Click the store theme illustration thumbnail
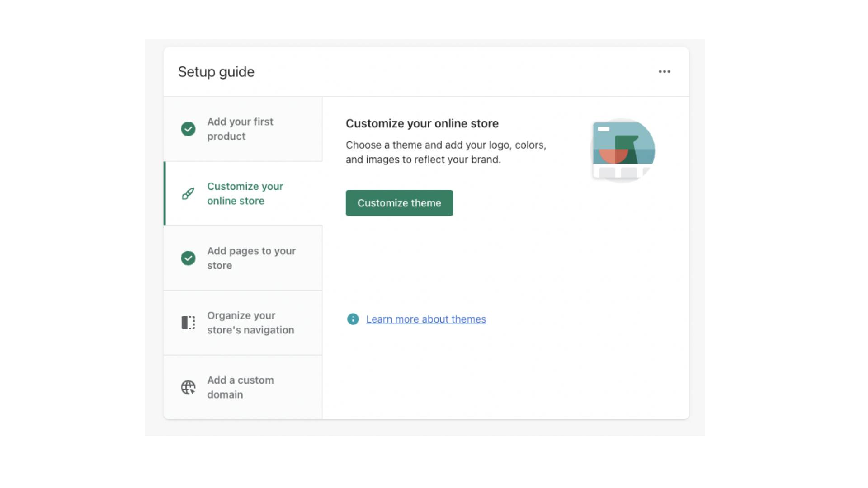Image resolution: width=868 pixels, height=488 pixels. (x=623, y=150)
